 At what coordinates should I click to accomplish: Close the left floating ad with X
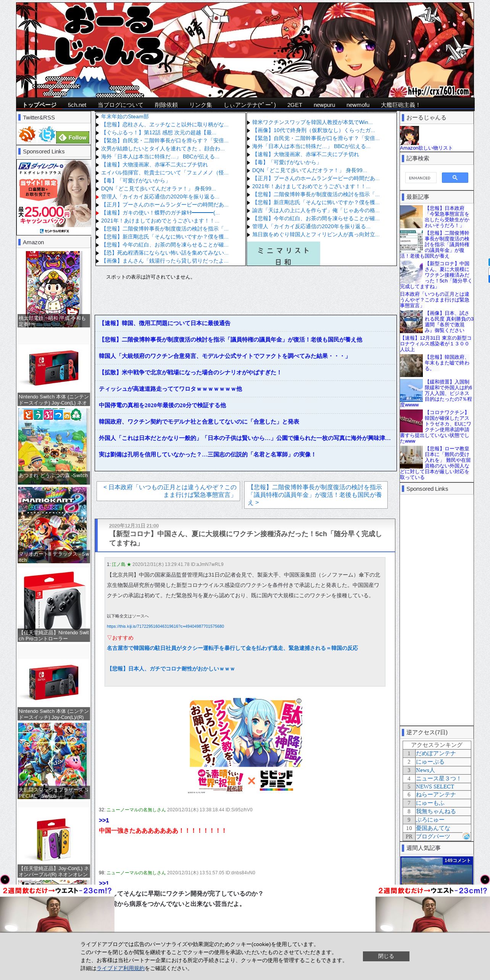(x=5, y=880)
